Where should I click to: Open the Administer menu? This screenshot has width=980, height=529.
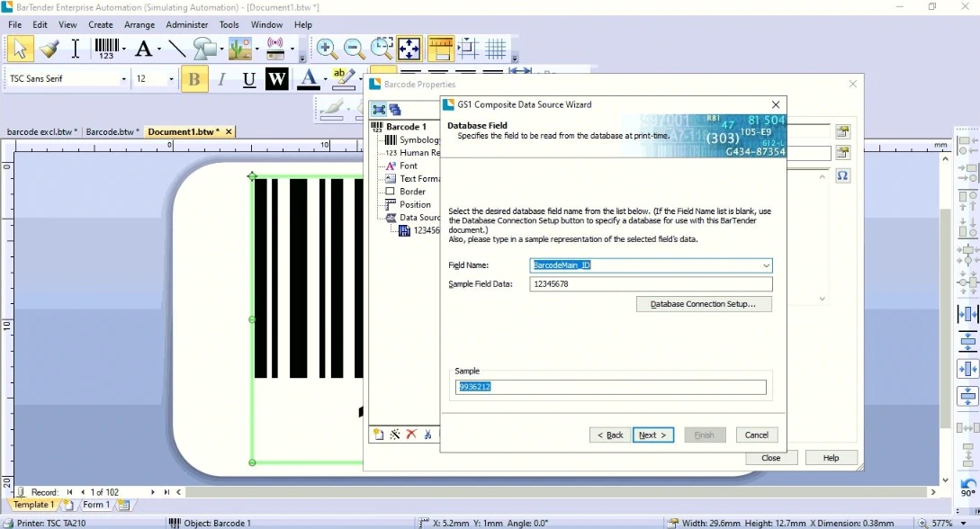pos(187,24)
